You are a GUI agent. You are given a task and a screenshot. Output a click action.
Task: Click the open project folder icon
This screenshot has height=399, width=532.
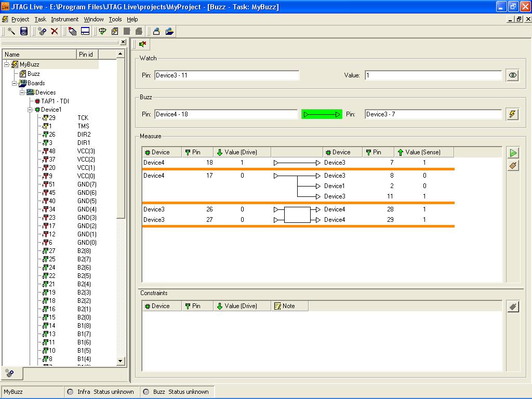pos(169,31)
